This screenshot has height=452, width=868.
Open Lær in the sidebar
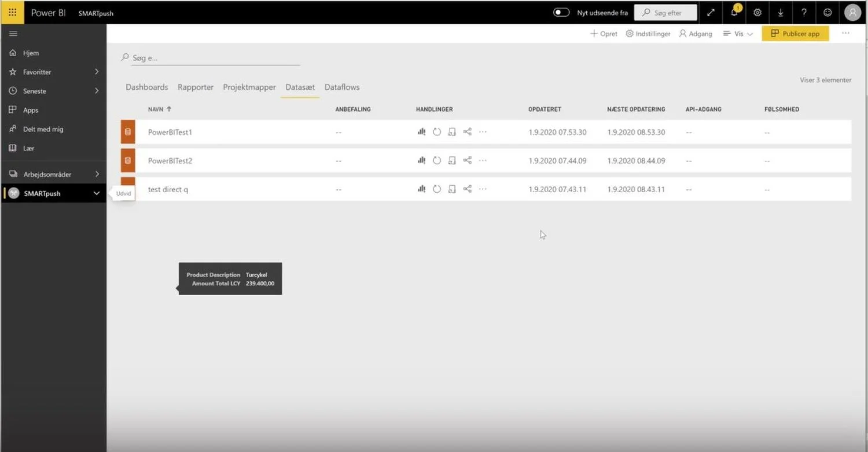[28, 148]
